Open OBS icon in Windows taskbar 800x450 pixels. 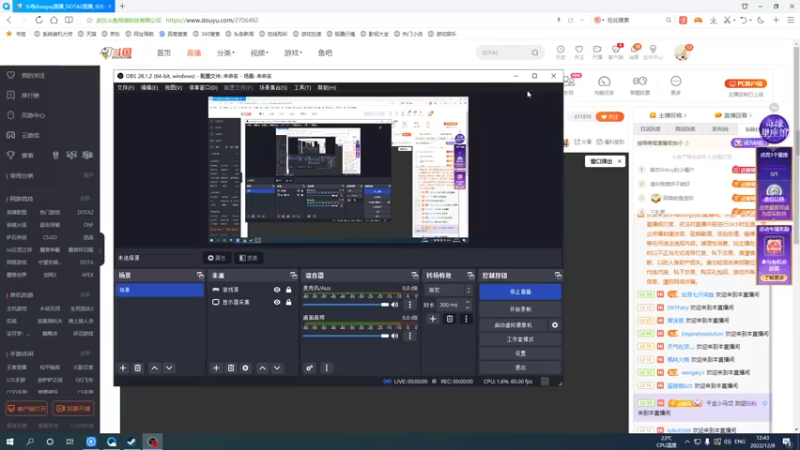(x=152, y=442)
